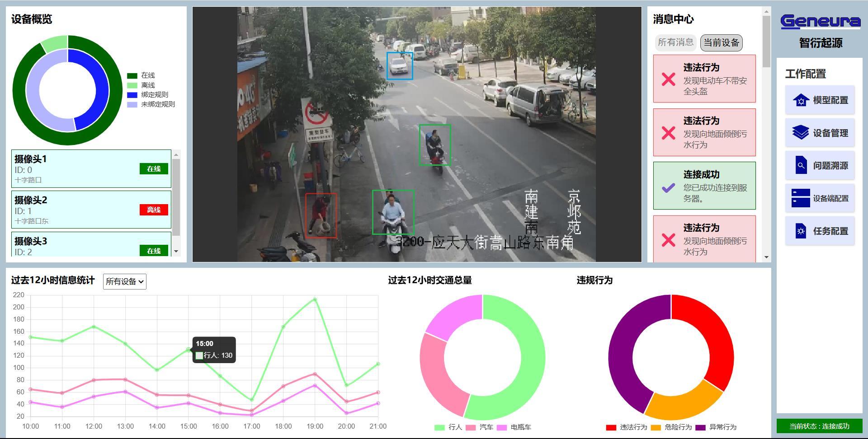The width and height of the screenshot is (868, 439).
Task: Open 问题溯源 (problem tracing)
Action: coord(820,166)
